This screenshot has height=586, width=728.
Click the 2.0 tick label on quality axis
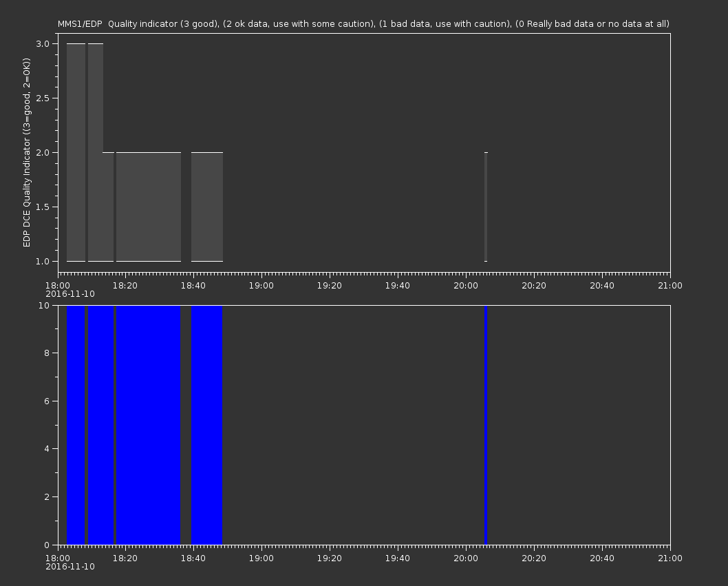[x=43, y=152]
